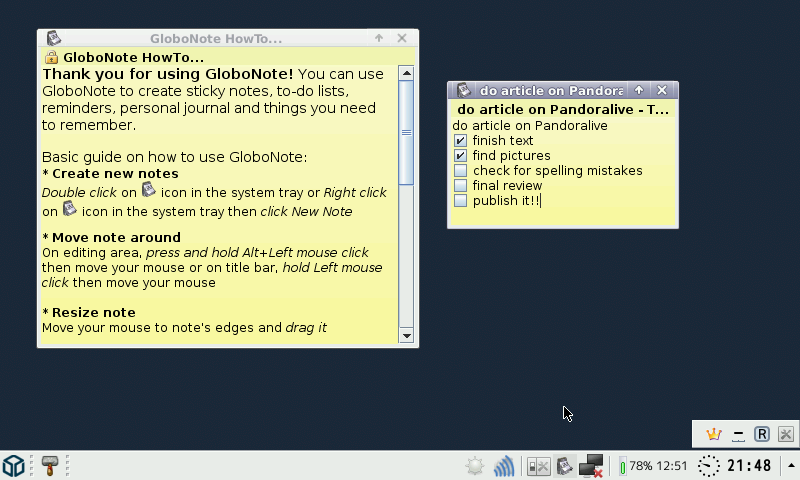
Task: Click the disconnected monitors network tray icon
Action: 591,466
